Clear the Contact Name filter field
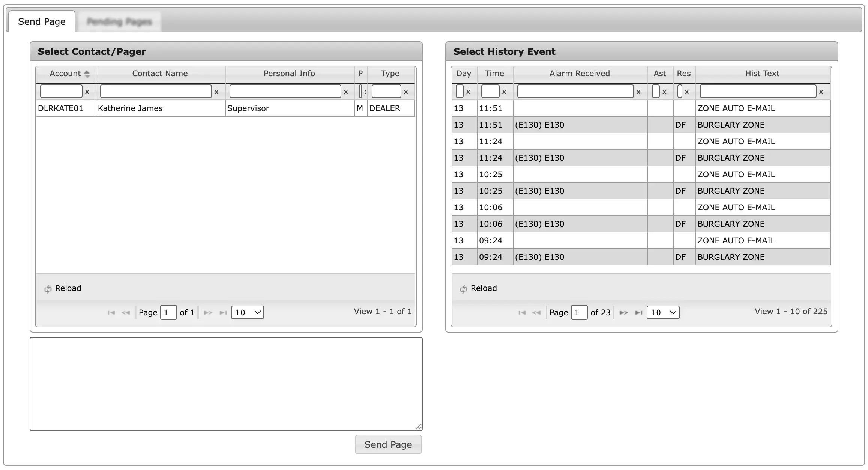Image resolution: width=868 pixels, height=470 pixels. 216,92
